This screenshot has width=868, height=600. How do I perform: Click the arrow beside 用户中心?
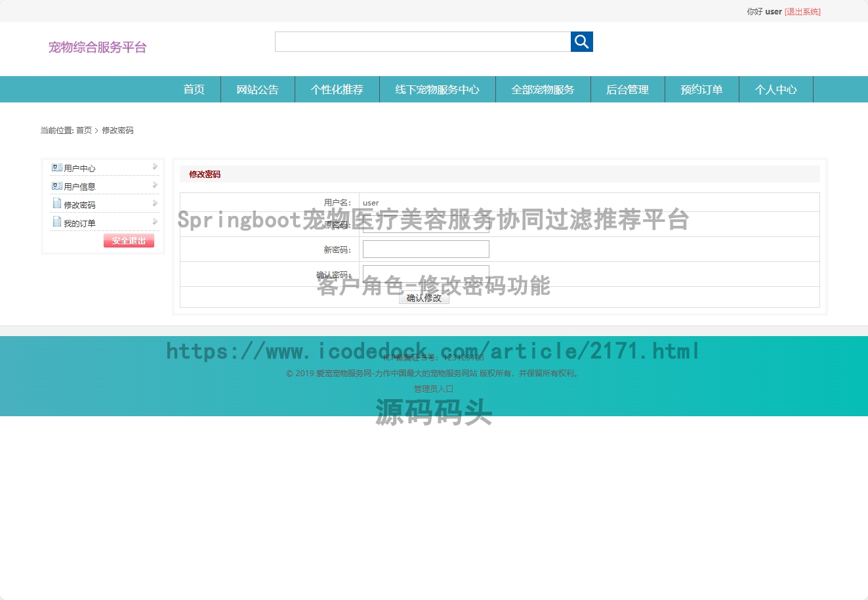coord(155,167)
